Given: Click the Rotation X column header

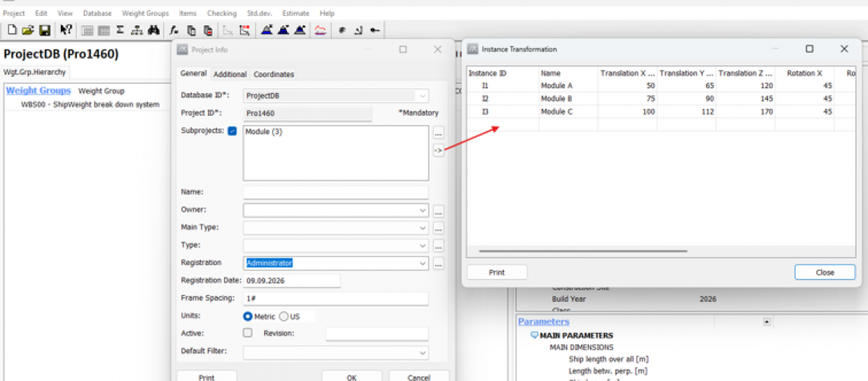Looking at the screenshot, I should coord(804,73).
